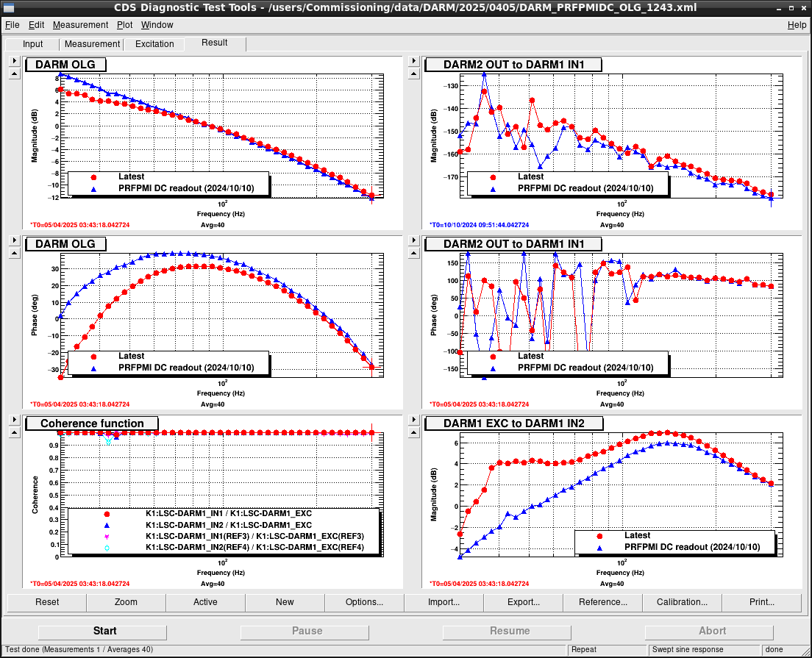Open the Reference... dialog

[x=603, y=602]
